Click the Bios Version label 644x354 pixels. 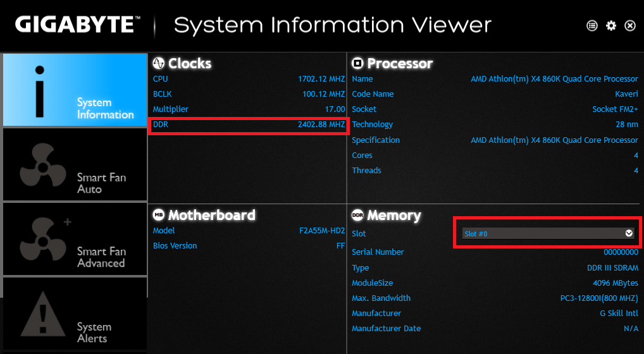[x=175, y=246]
